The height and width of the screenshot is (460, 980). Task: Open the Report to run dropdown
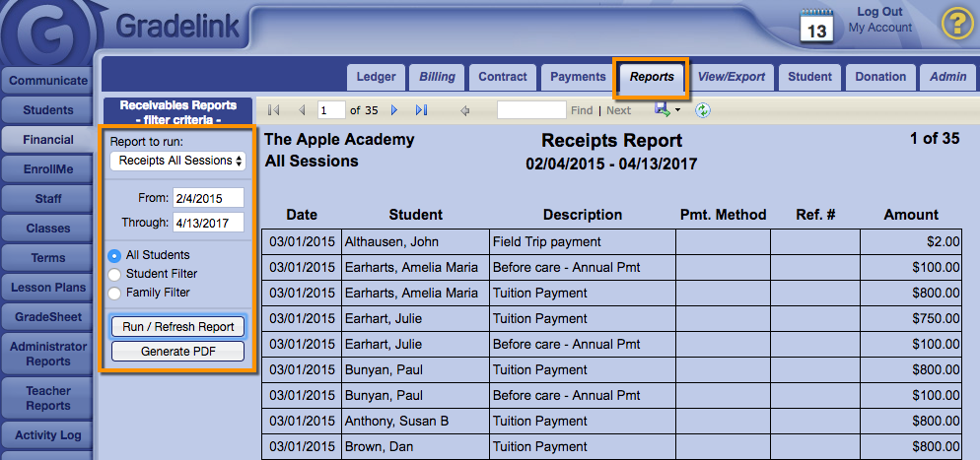(x=177, y=161)
